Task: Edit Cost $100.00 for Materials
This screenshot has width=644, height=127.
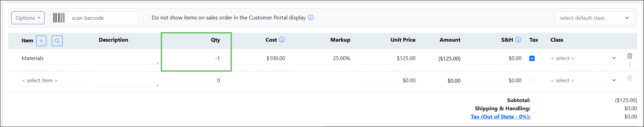Action: click(259, 58)
